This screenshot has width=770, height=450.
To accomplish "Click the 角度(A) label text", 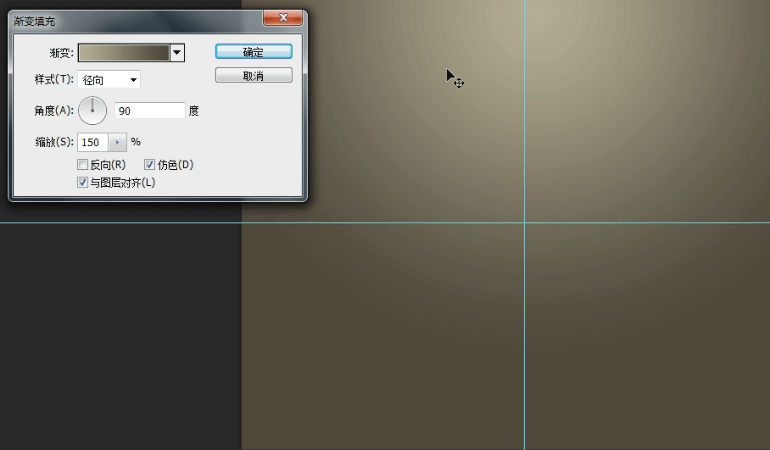I will [54, 111].
